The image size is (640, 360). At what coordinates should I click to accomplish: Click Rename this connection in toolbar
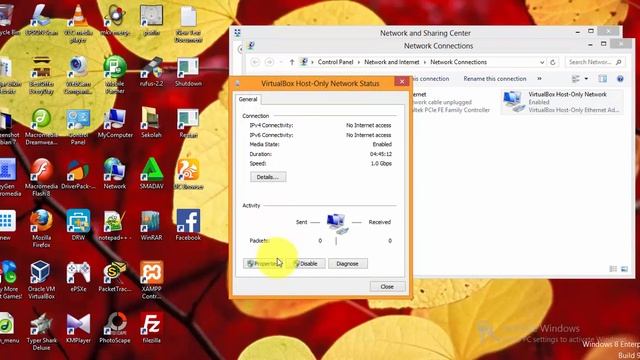[495, 78]
